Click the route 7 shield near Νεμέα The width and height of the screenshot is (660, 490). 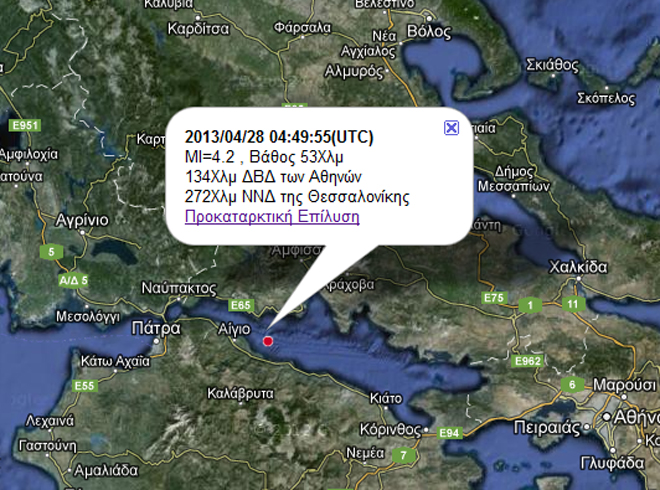click(x=403, y=455)
